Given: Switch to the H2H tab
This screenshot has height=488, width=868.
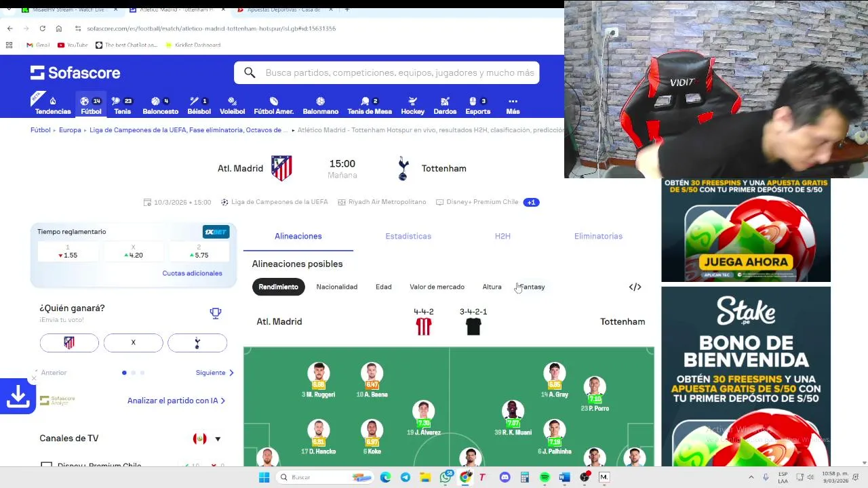Looking at the screenshot, I should pos(502,236).
